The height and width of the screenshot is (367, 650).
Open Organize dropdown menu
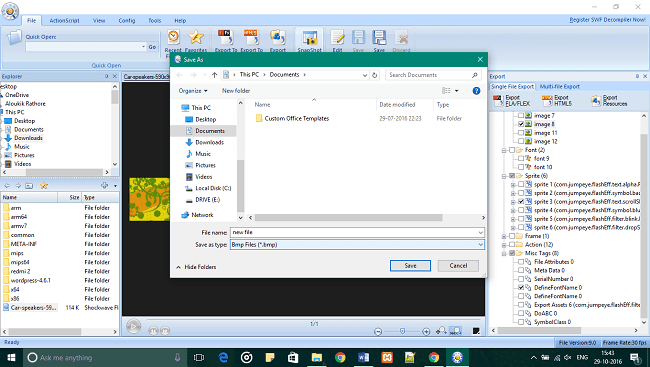(x=193, y=91)
